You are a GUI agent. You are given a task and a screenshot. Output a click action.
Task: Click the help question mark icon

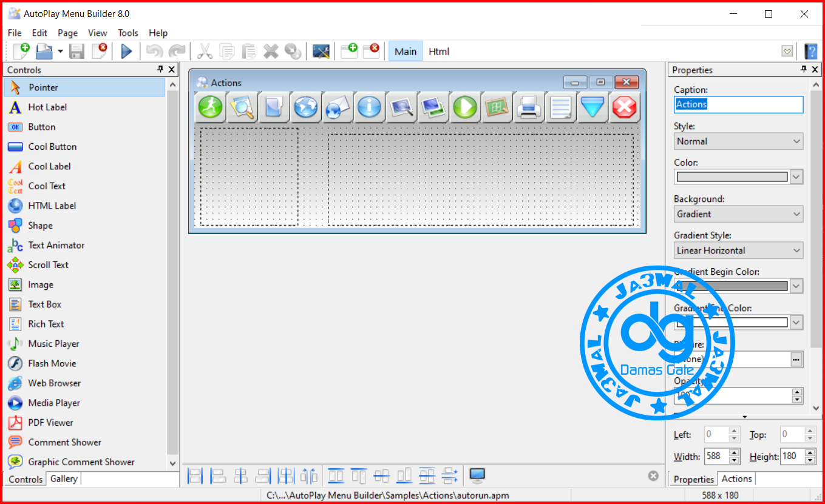810,52
